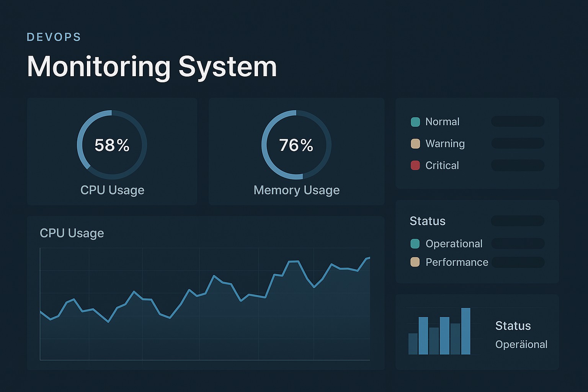Select the Performance status icon
The width and height of the screenshot is (588, 392).
pos(415,262)
